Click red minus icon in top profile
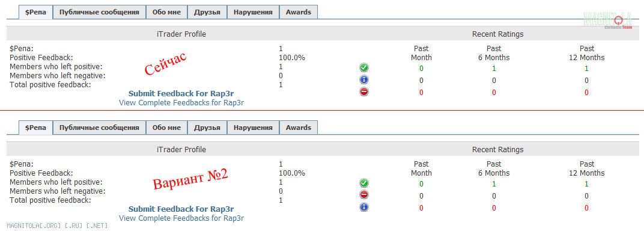Screen dimensions: 644x231 coord(364,91)
